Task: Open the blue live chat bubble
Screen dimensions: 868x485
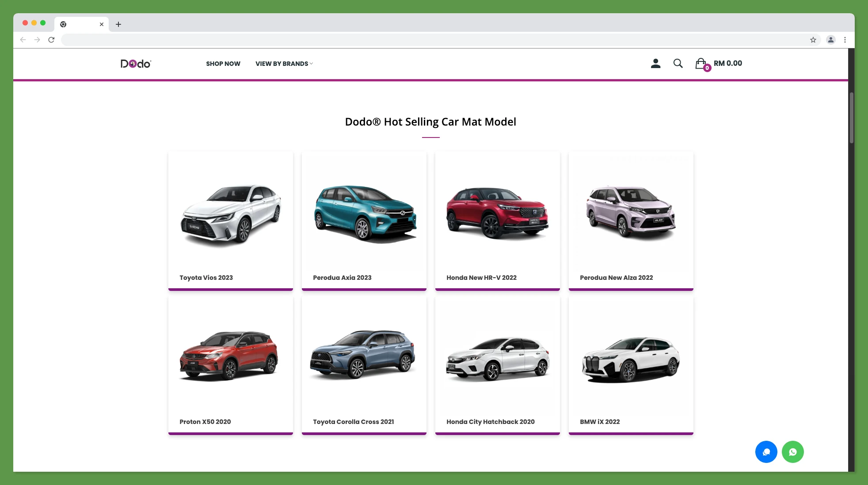Action: 766,452
